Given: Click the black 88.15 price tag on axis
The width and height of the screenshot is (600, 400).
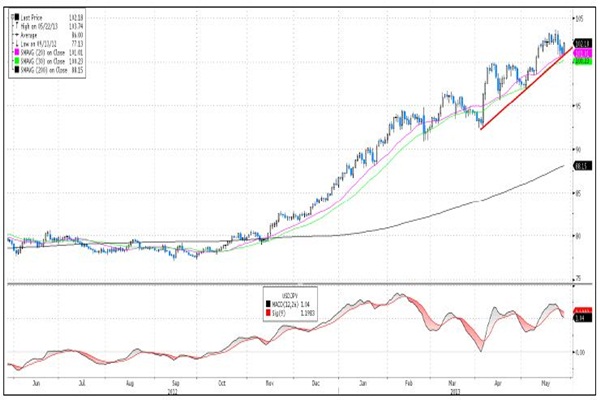Looking at the screenshot, I should click(x=578, y=166).
